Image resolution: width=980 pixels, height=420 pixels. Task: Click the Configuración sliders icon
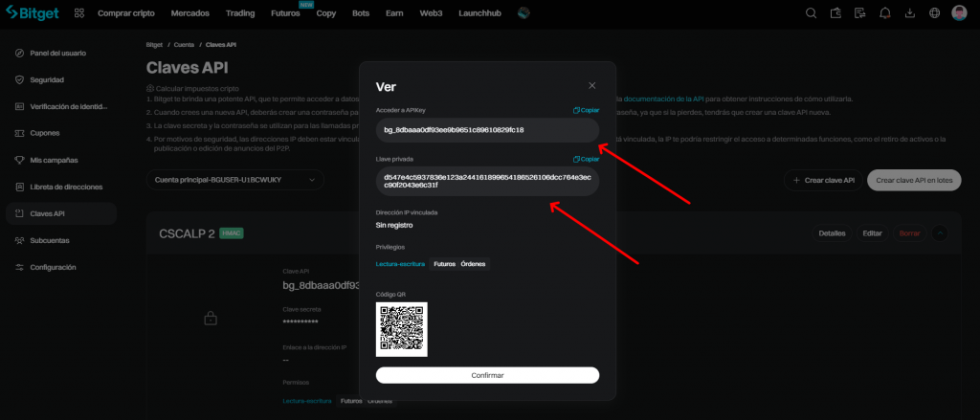(x=19, y=267)
